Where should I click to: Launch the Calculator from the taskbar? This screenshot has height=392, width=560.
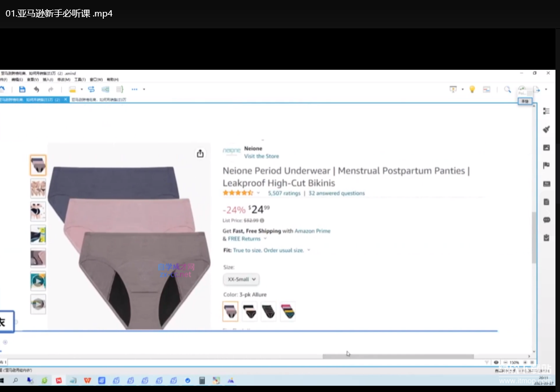point(202,381)
